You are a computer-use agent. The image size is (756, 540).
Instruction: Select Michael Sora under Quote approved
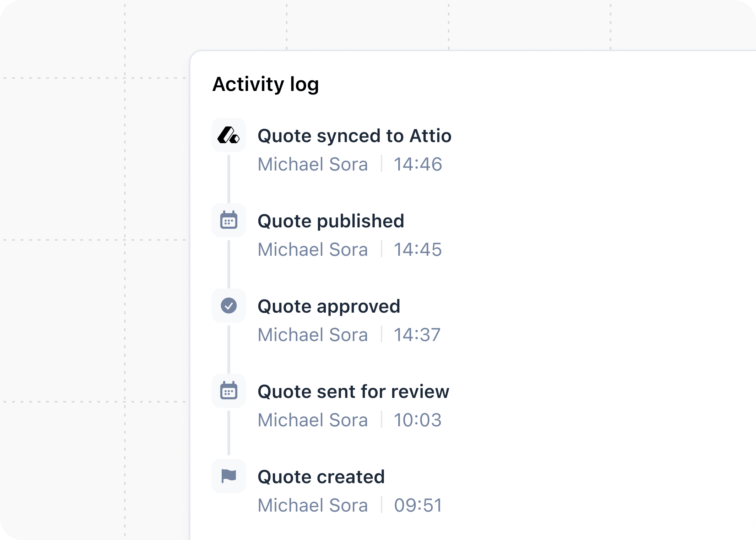(313, 334)
